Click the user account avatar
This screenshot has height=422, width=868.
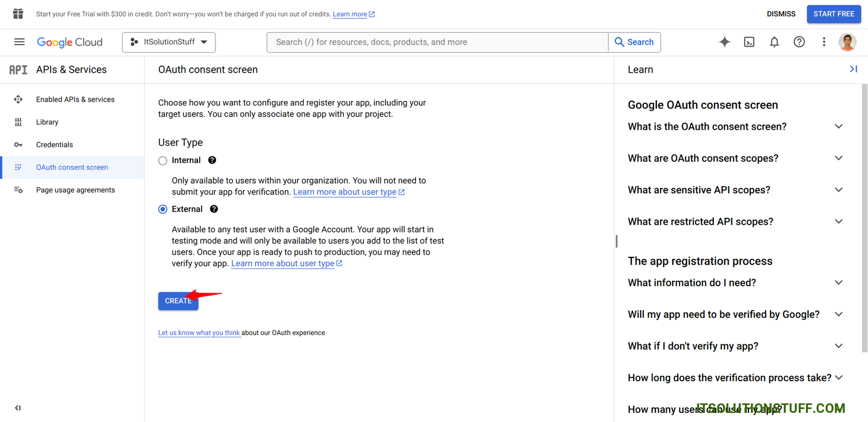pos(847,42)
